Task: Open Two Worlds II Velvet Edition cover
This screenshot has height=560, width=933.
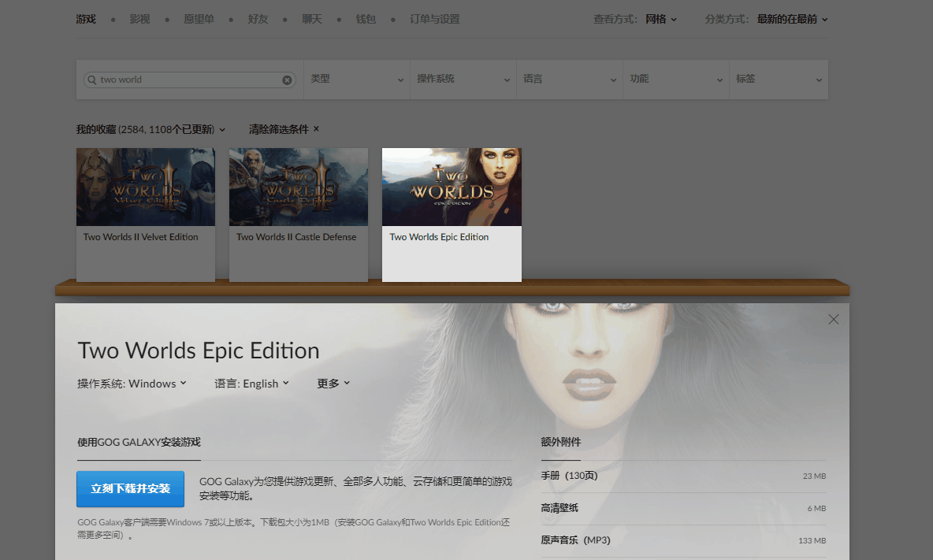Action: coord(146,187)
